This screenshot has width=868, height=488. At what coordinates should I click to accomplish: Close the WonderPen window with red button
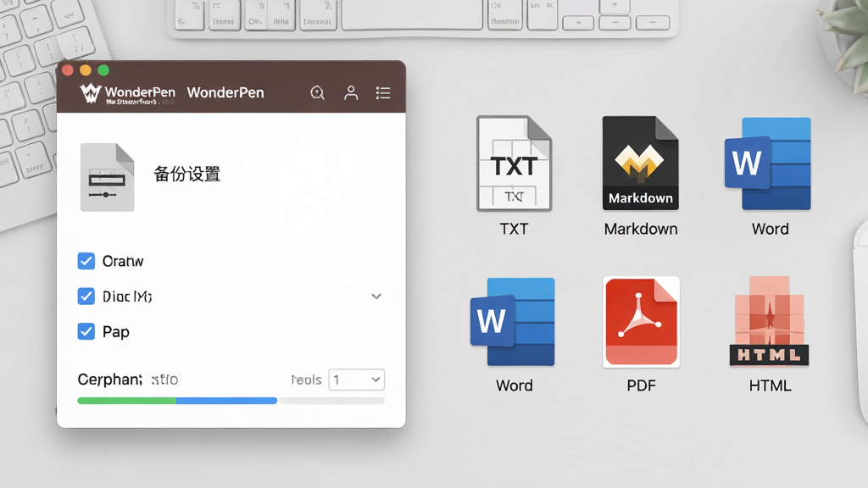pyautogui.click(x=68, y=70)
